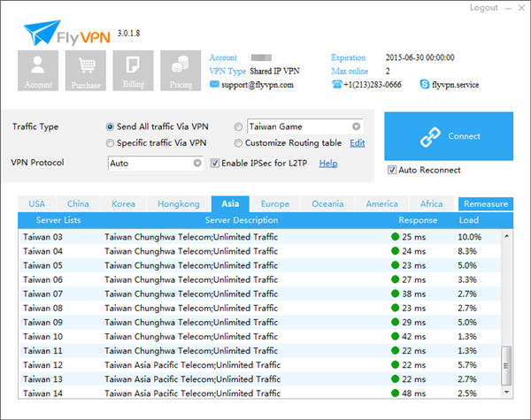Select the Taiwan 04 server row

(x=259, y=251)
